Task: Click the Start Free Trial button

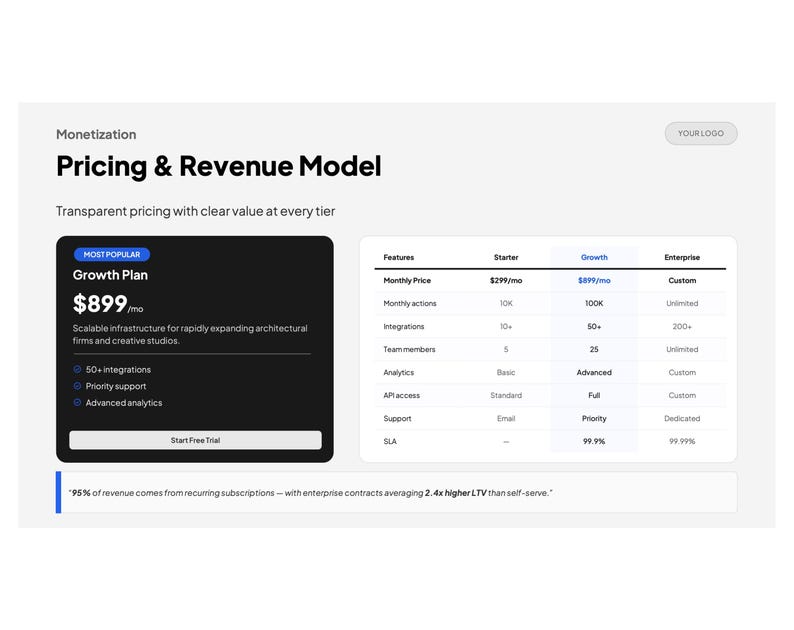Action: (x=195, y=440)
